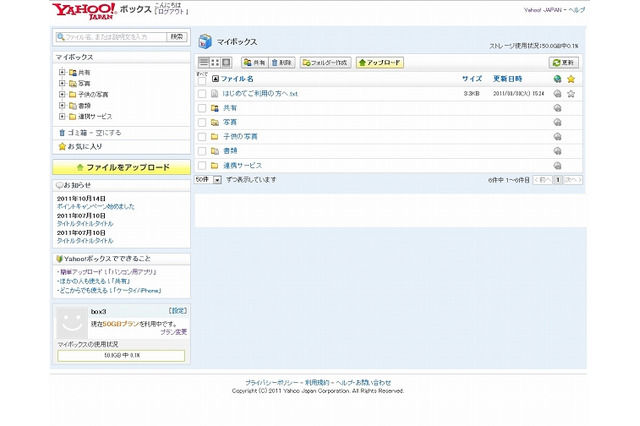Expand the 子供の写真 tree node
The image size is (640, 426).
pyautogui.click(x=62, y=94)
